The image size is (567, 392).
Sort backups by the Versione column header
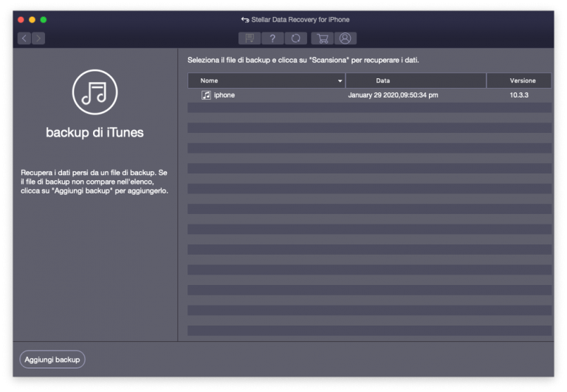click(x=522, y=80)
